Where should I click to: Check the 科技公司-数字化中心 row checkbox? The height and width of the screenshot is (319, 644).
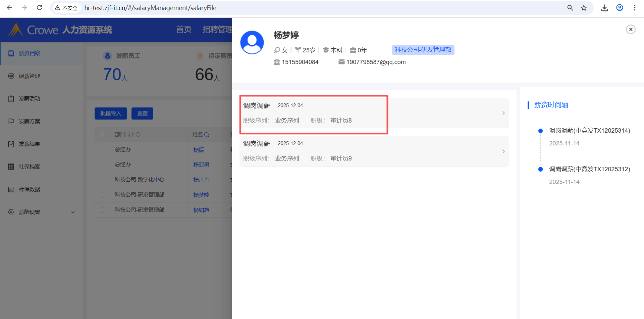[x=102, y=180]
